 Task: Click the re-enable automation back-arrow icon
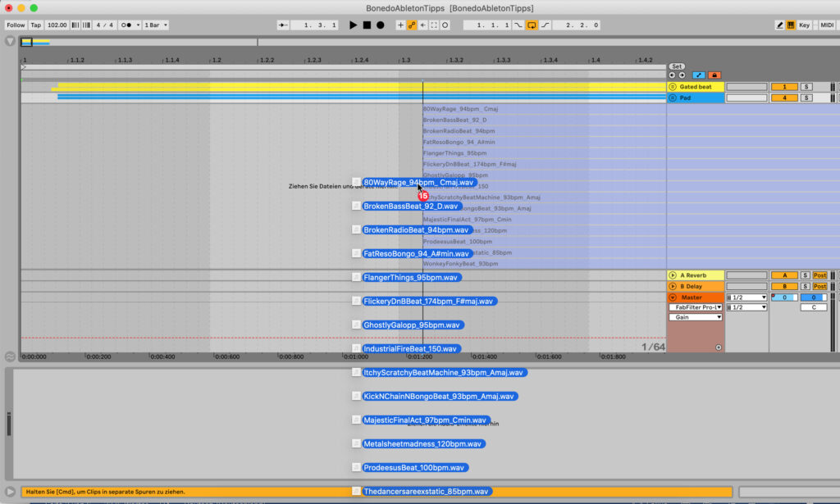tap(423, 25)
